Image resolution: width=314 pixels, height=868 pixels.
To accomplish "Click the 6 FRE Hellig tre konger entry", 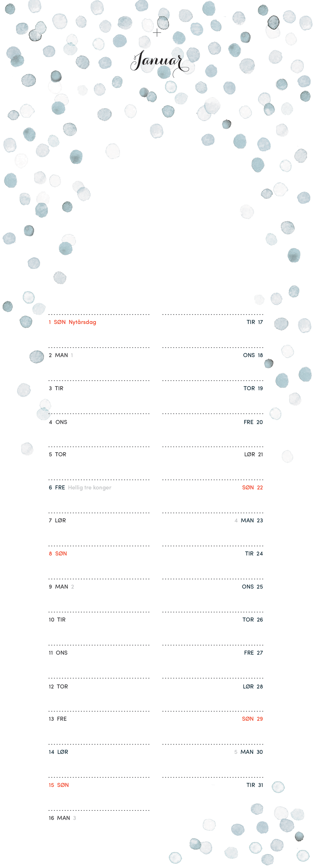I will pyautogui.click(x=80, y=487).
